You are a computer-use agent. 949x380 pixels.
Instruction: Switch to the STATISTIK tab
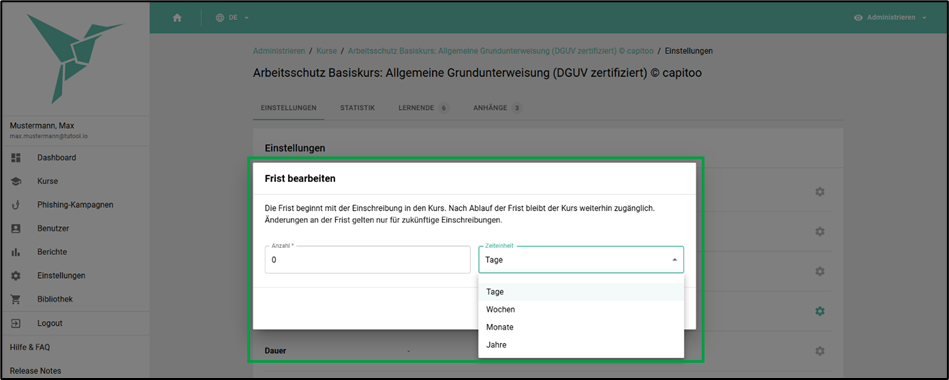click(357, 108)
